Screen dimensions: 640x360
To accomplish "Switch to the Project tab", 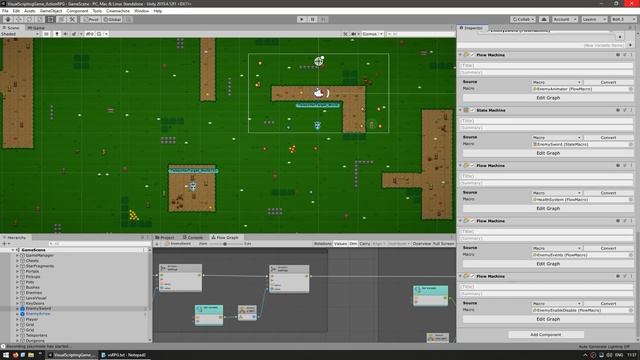I will click(165, 237).
